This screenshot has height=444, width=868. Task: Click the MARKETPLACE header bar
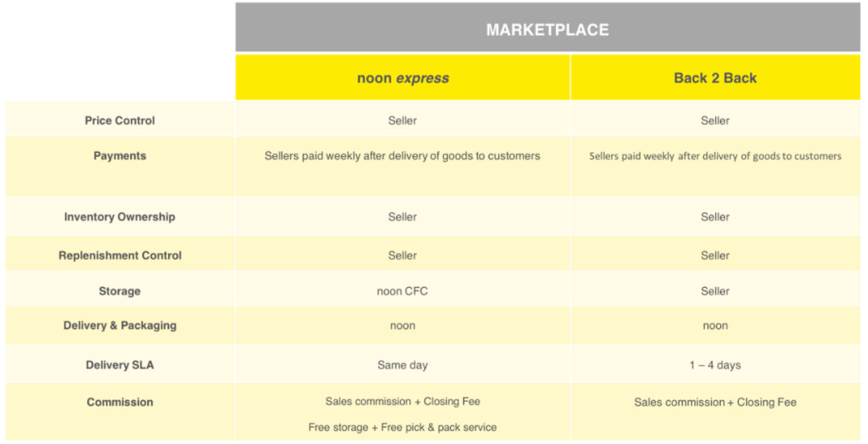(x=547, y=30)
